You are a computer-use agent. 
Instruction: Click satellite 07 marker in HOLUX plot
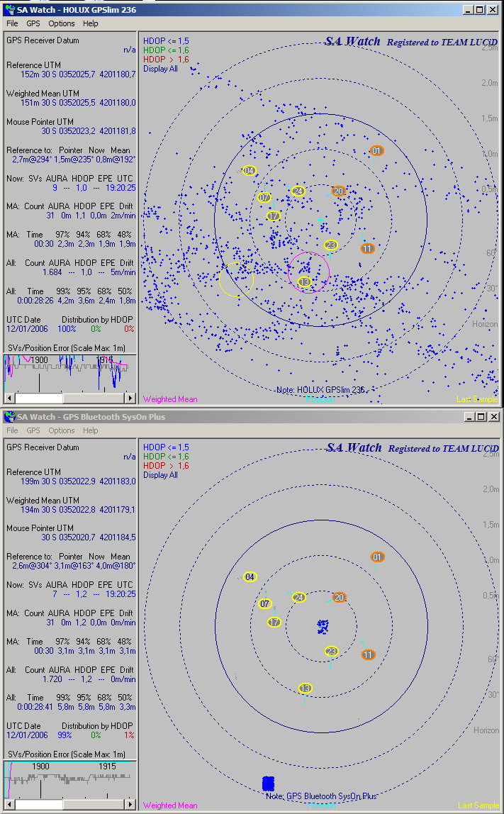(x=264, y=197)
